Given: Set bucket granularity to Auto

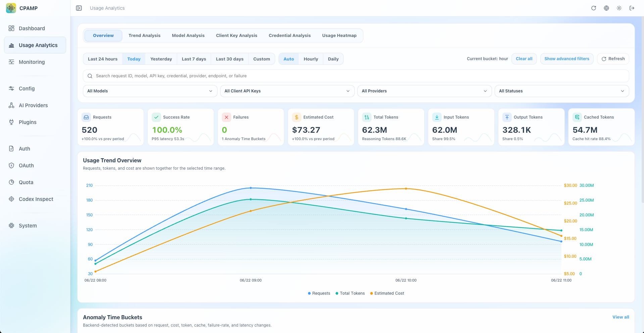Looking at the screenshot, I should point(289,59).
